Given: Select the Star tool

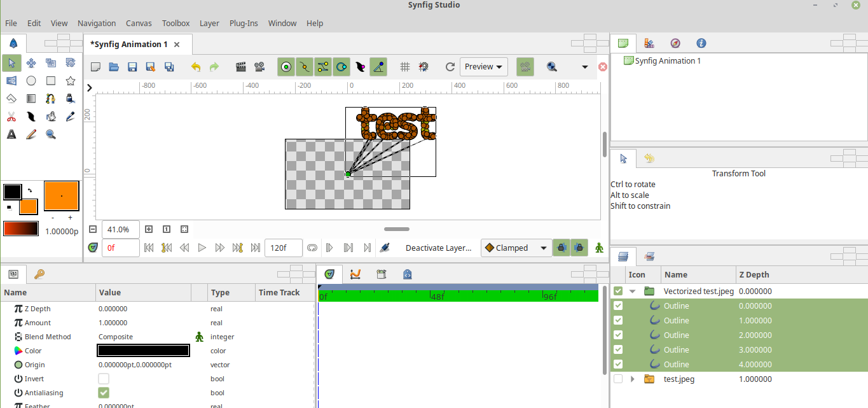Looking at the screenshot, I should (x=70, y=80).
